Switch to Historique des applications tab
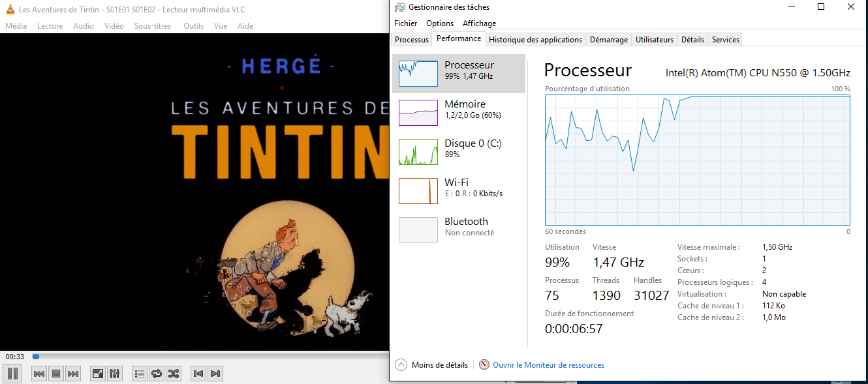868x384 pixels. pos(535,40)
